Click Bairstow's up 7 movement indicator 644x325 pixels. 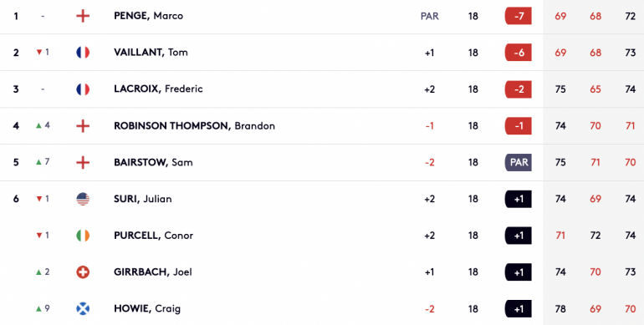[x=43, y=162]
